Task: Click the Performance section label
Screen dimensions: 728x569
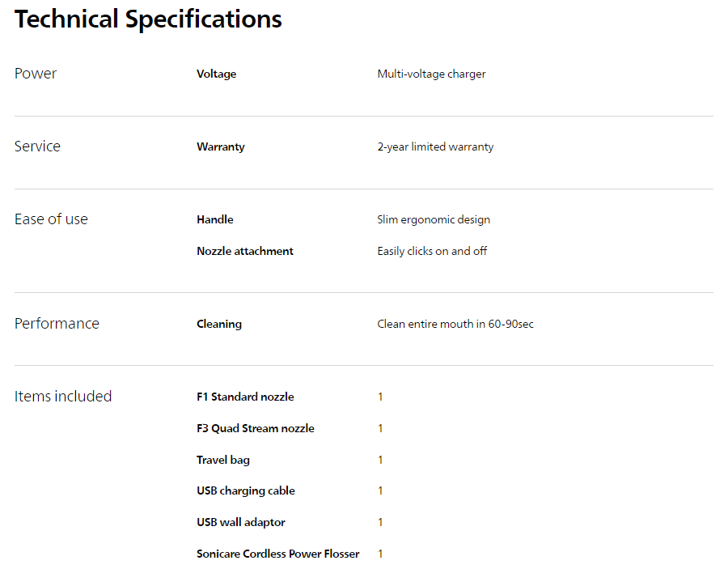Action: (x=57, y=324)
